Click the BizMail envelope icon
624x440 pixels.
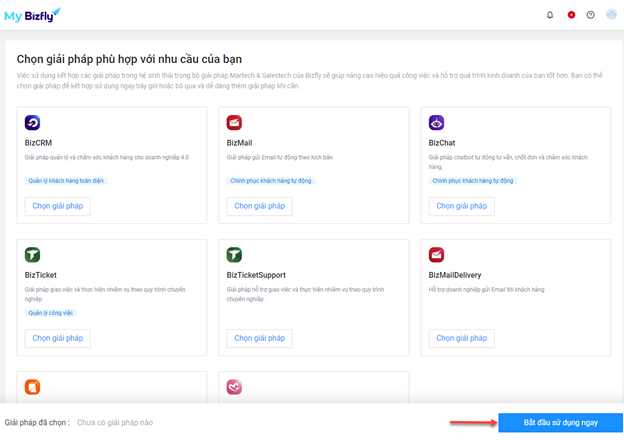point(234,123)
